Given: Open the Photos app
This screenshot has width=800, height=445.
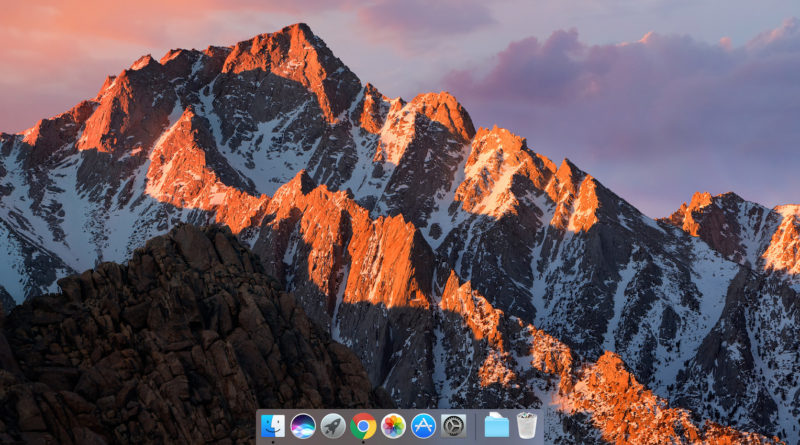Looking at the screenshot, I should tap(393, 426).
